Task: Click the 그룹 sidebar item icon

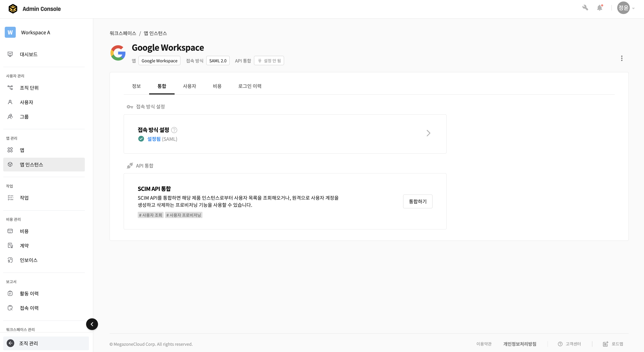Action: [x=10, y=117]
